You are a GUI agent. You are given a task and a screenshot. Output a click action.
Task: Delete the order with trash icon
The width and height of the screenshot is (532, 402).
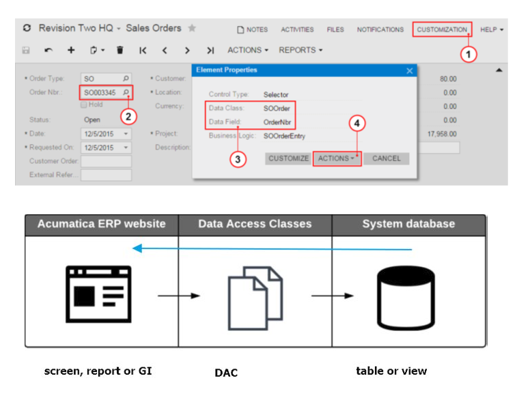coord(120,51)
